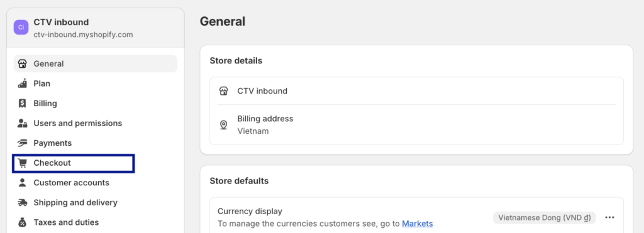This screenshot has height=233, width=644.
Task: Click the Billing receipt icon
Action: point(22,104)
